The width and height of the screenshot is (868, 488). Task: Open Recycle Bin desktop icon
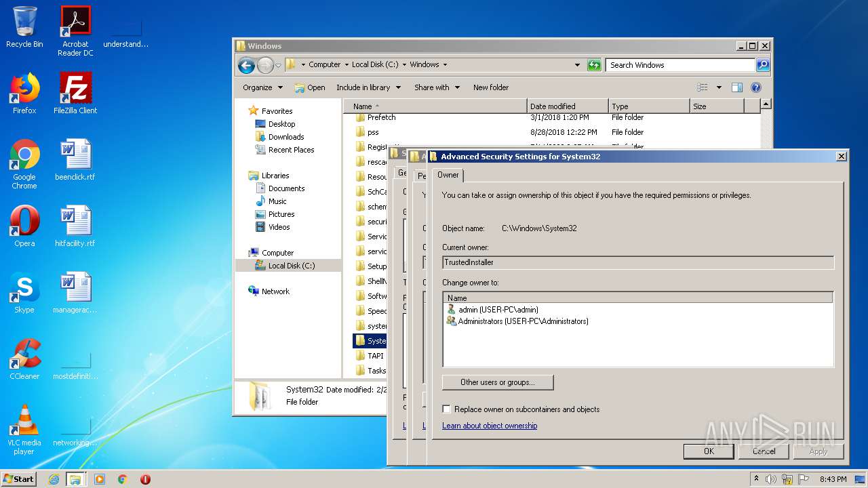(x=24, y=27)
